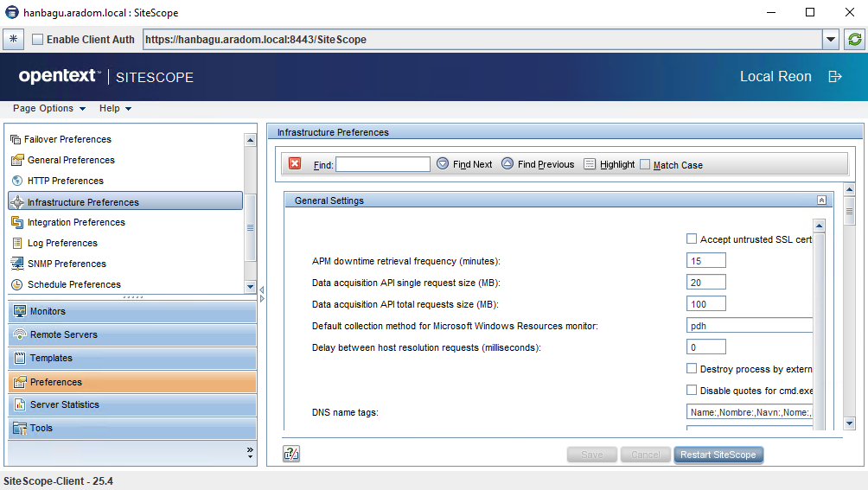This screenshot has width=868, height=490.
Task: Click preferences list scroll up arrow
Action: click(250, 140)
